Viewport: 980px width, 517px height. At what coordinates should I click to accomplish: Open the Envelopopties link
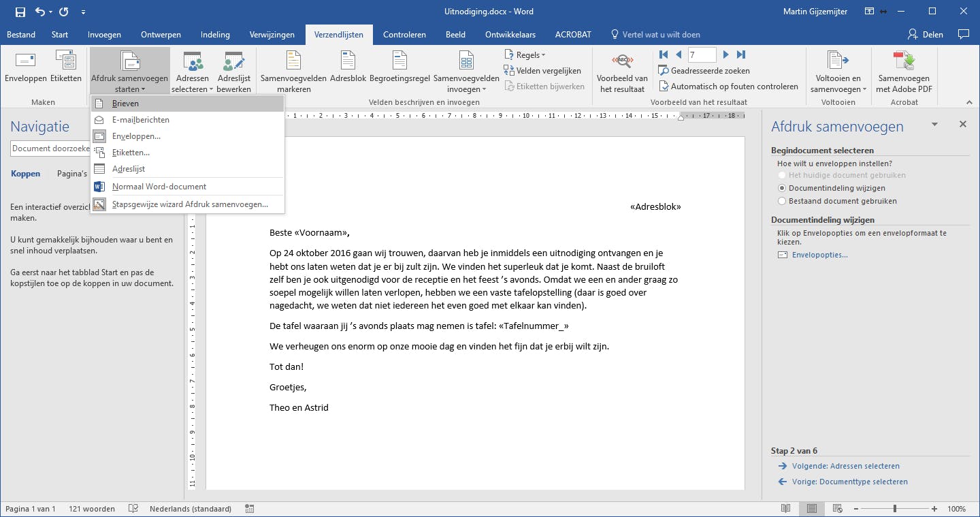click(820, 255)
